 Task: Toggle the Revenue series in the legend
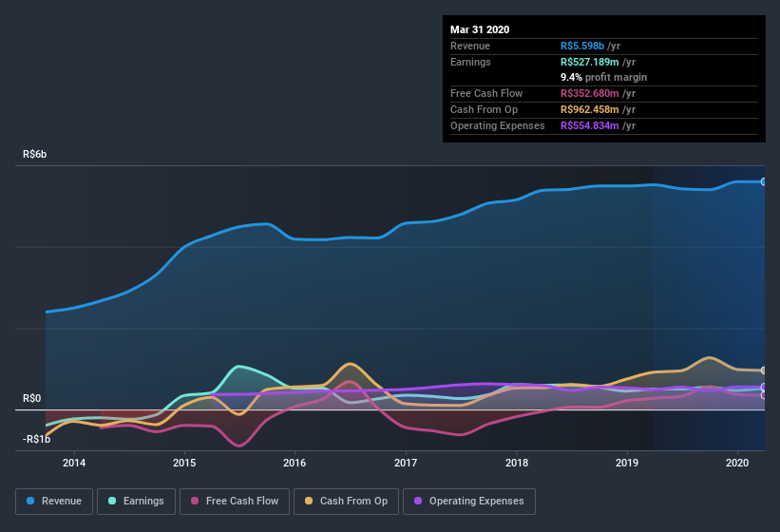pos(55,501)
